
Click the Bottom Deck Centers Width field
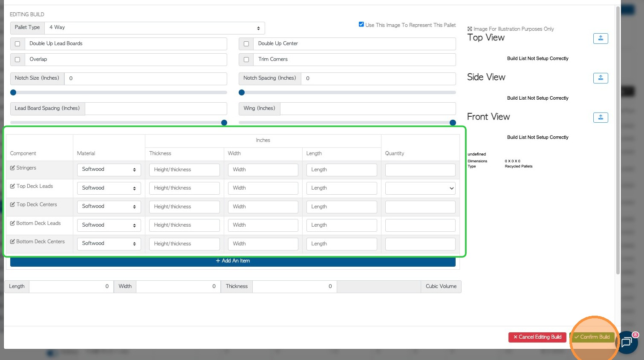click(263, 244)
